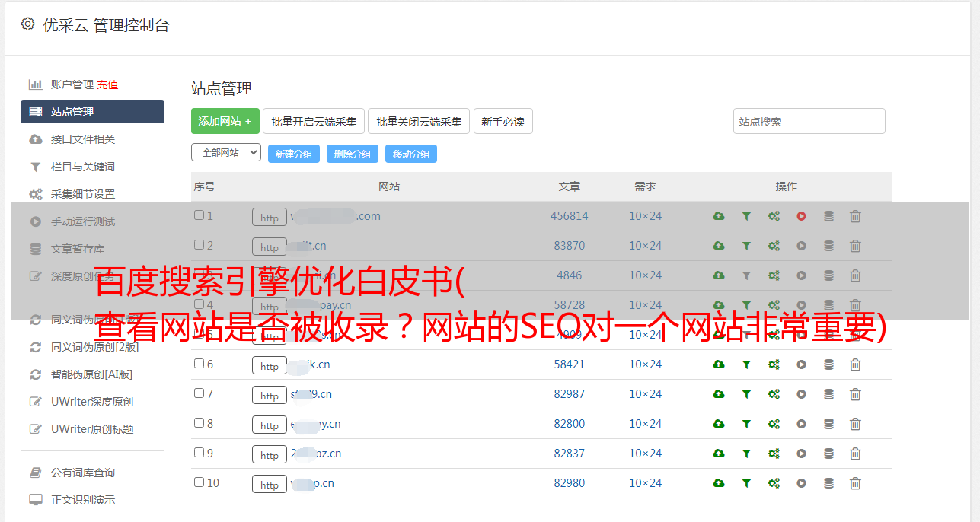Open the 全部网站 group dropdown

[226, 153]
